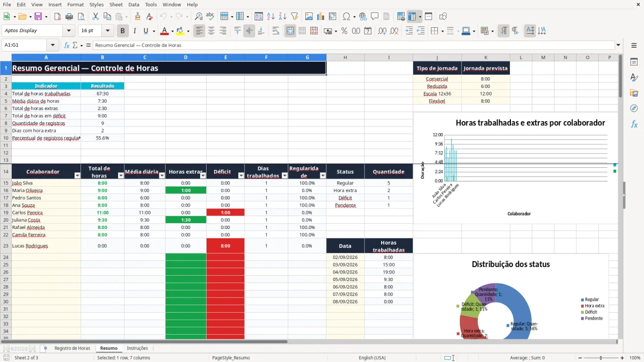Image resolution: width=644 pixels, height=362 pixels.
Task: Click the Insert Hyperlink icon
Action: 363,17
